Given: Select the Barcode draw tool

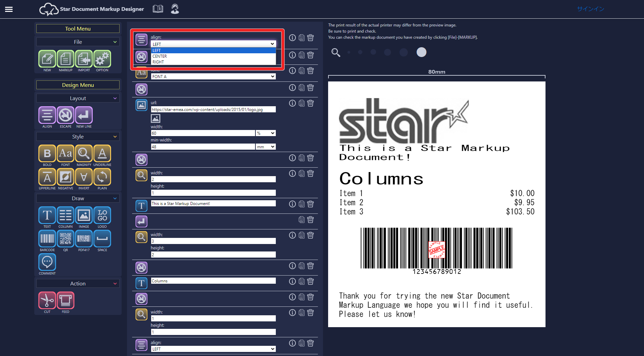Looking at the screenshot, I should pyautogui.click(x=47, y=239).
